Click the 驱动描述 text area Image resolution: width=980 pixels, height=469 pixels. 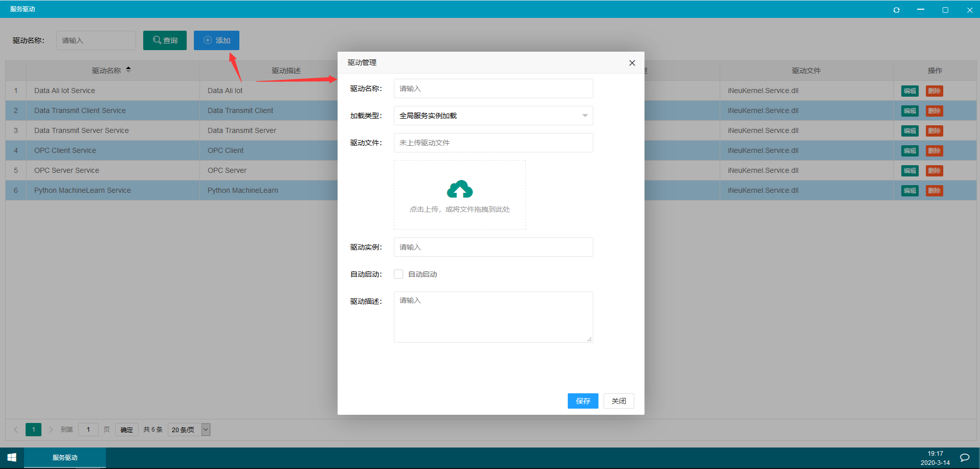[493, 317]
